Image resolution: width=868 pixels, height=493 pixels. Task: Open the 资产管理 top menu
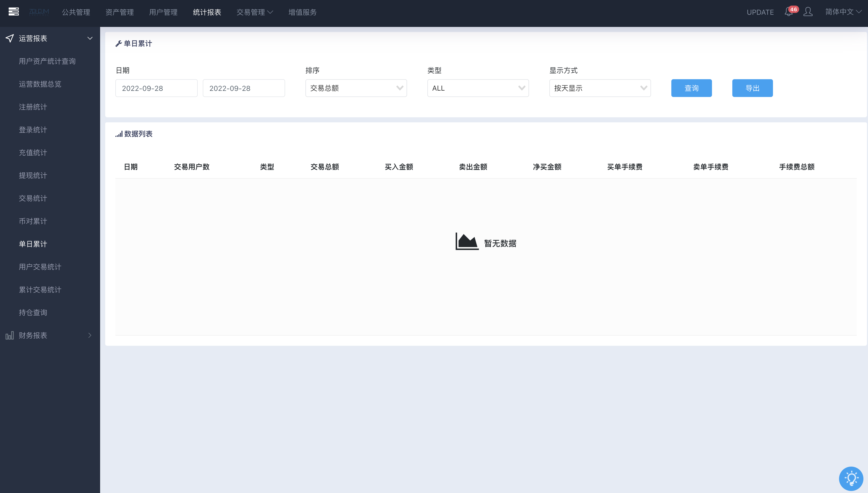(120, 12)
